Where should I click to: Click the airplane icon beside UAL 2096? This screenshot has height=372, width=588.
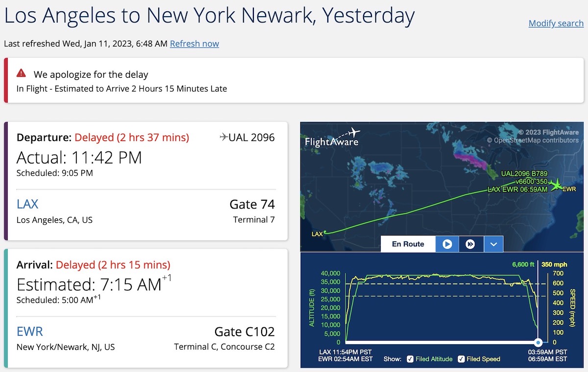click(224, 137)
